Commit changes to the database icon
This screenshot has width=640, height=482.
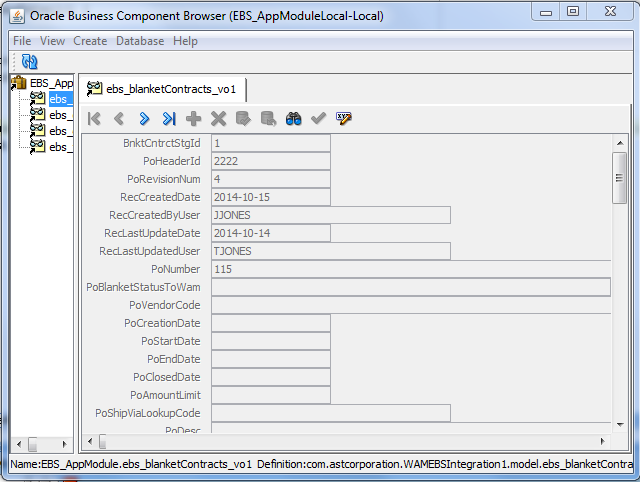pyautogui.click(x=243, y=119)
